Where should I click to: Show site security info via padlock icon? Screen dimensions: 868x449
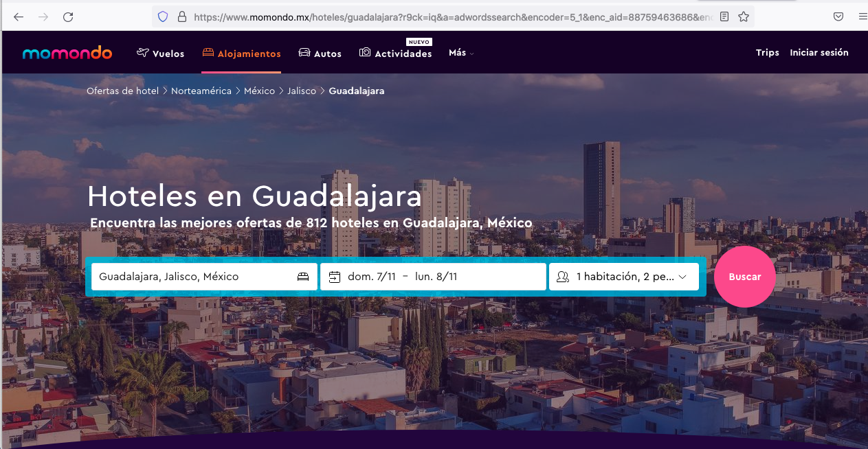coord(181,16)
